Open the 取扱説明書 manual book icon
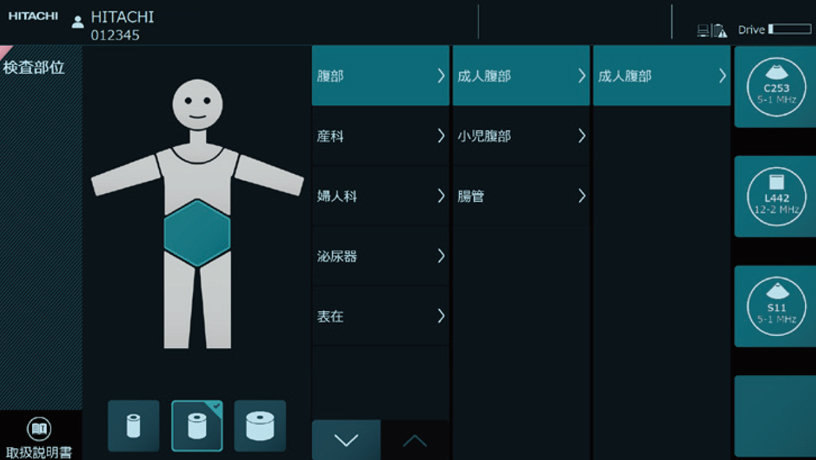This screenshot has height=460, width=816. point(39,429)
